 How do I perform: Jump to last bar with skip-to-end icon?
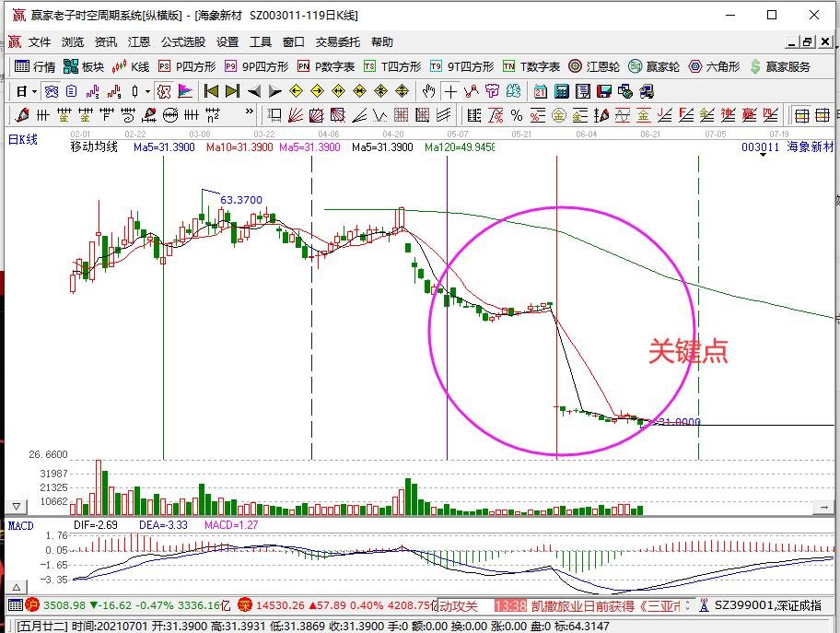pos(232,91)
